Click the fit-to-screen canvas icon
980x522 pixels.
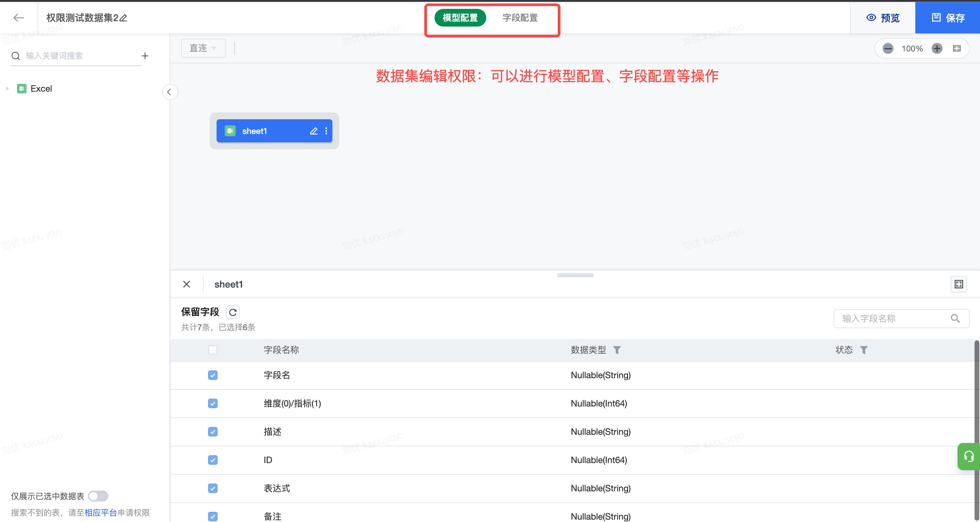(x=957, y=48)
